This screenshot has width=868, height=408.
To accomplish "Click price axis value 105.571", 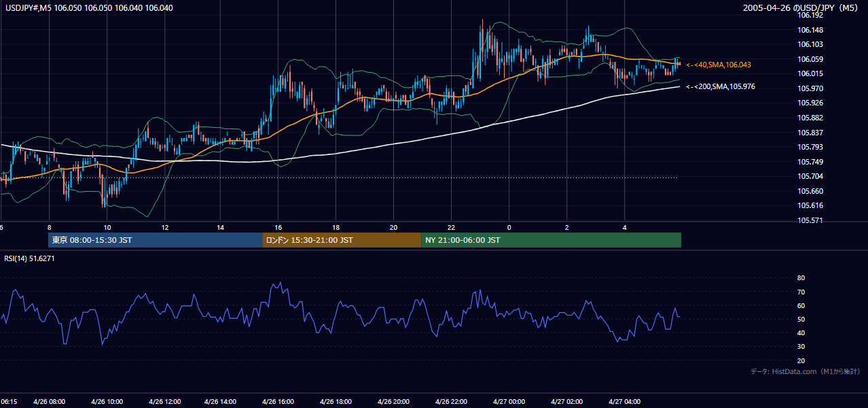I will (x=810, y=220).
